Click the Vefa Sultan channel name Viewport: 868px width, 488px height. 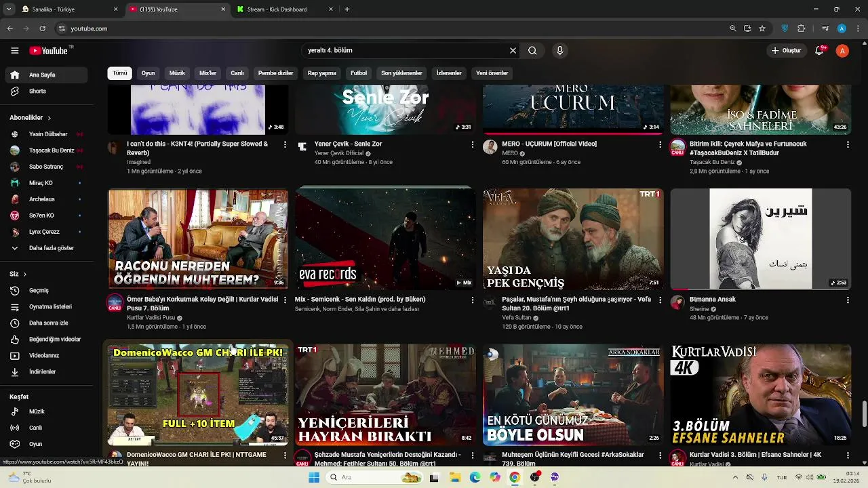click(517, 318)
